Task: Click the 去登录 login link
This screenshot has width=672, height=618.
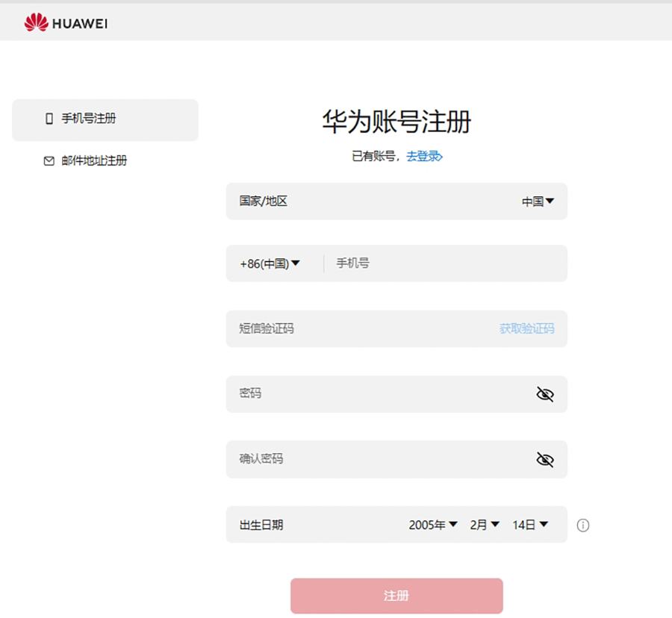Action: [x=423, y=157]
